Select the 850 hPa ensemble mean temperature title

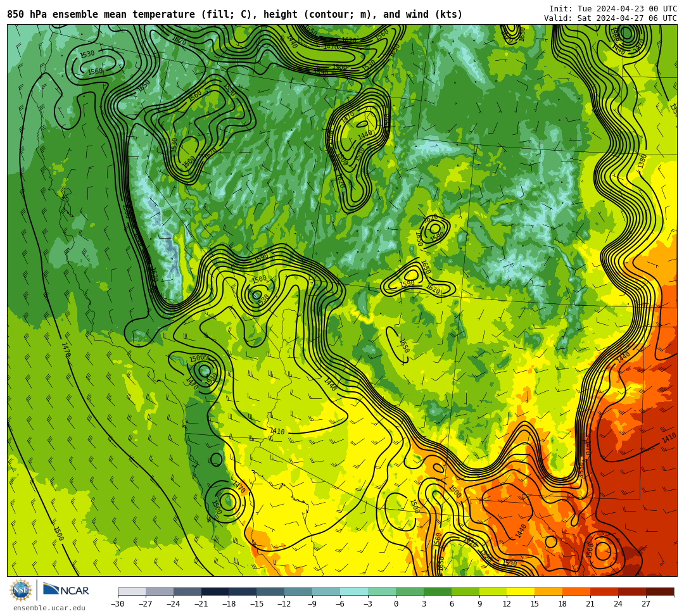click(235, 15)
